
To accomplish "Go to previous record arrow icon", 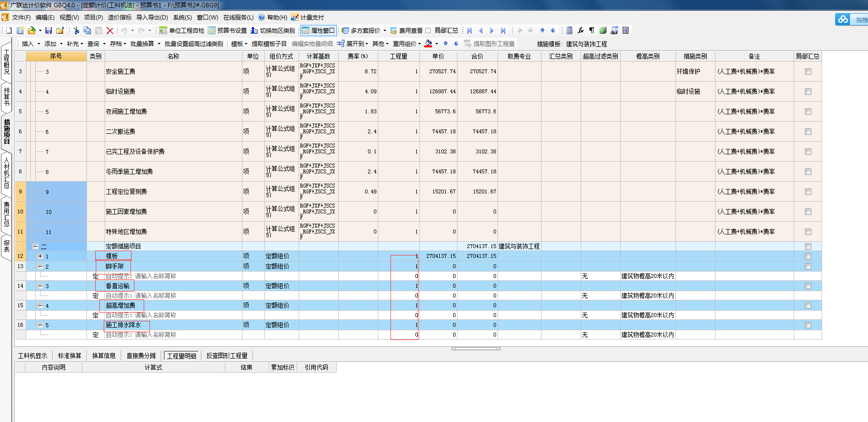I will point(481,30).
